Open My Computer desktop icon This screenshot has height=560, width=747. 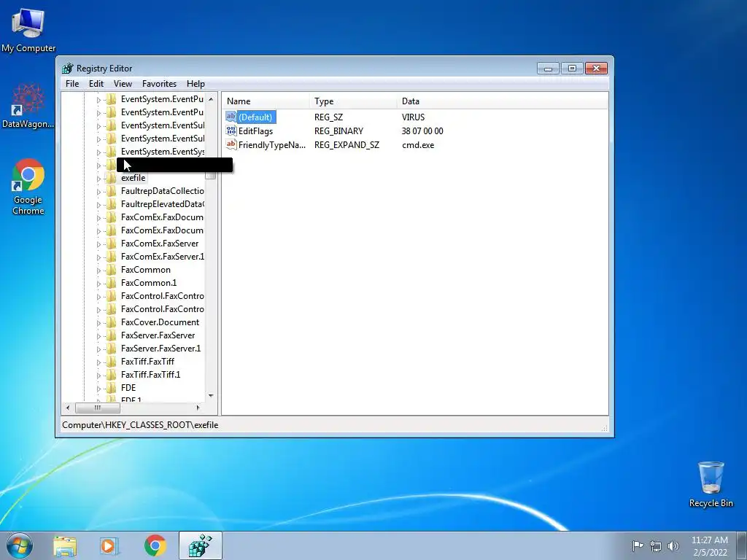tap(28, 30)
